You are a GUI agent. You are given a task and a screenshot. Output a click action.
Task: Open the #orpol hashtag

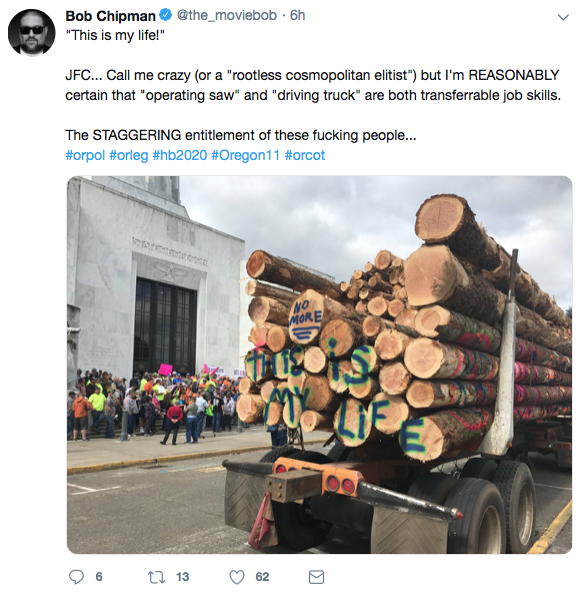[x=85, y=155]
